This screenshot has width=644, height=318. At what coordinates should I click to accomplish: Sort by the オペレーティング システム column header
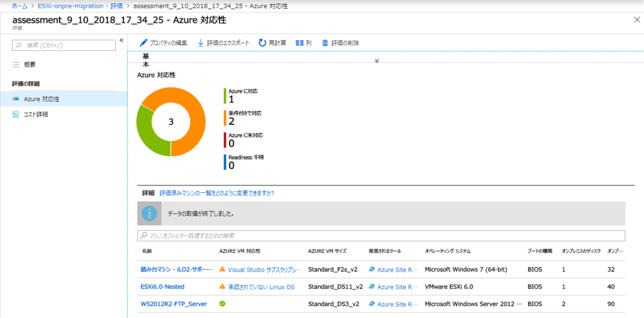click(448, 251)
